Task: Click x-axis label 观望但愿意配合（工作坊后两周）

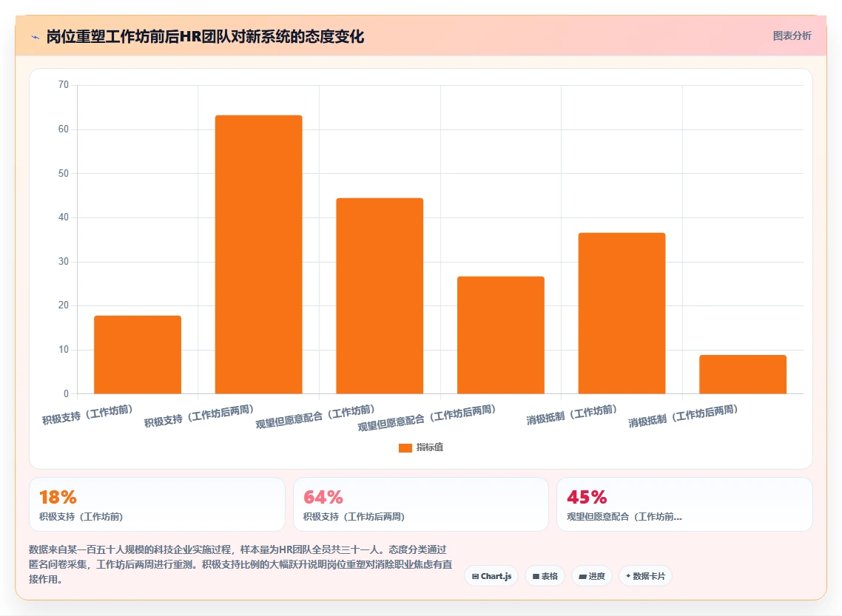Action: coord(427,418)
